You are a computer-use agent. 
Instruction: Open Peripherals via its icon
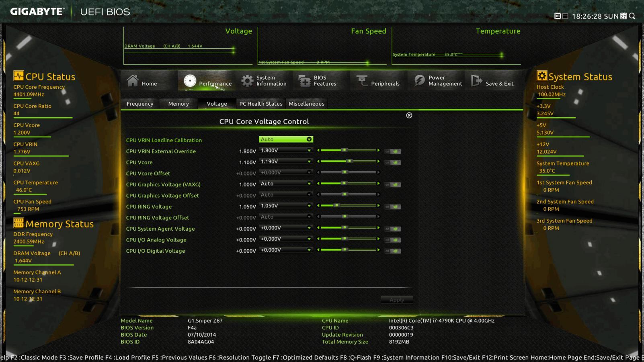(362, 81)
